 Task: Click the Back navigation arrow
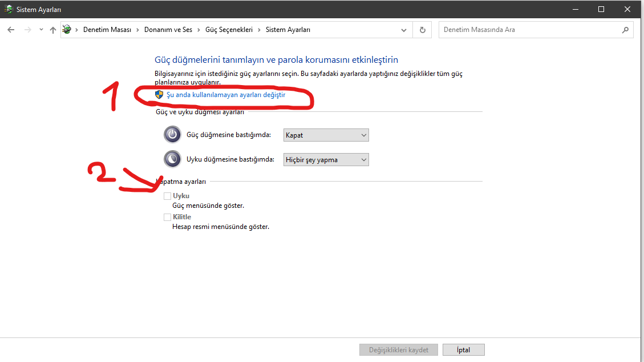click(11, 30)
